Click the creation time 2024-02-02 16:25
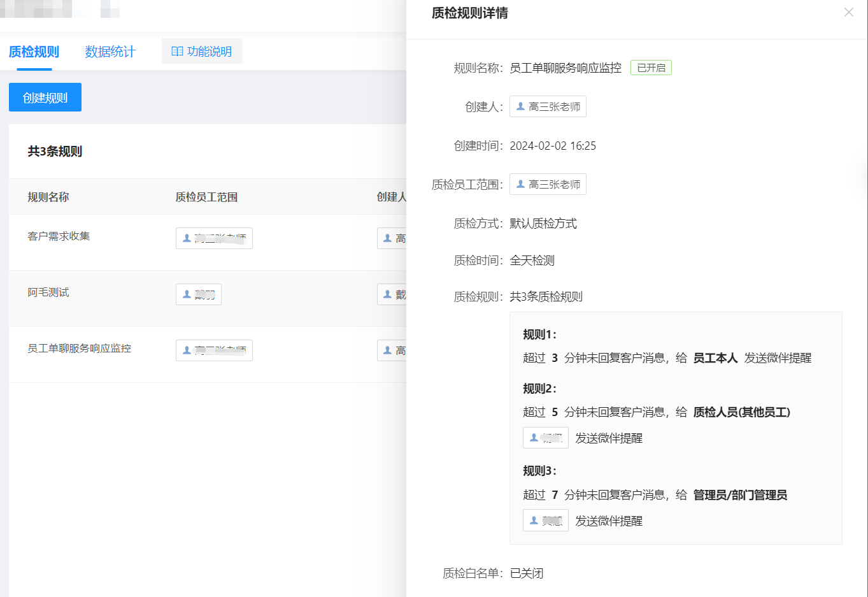This screenshot has width=868, height=597. pos(553,146)
